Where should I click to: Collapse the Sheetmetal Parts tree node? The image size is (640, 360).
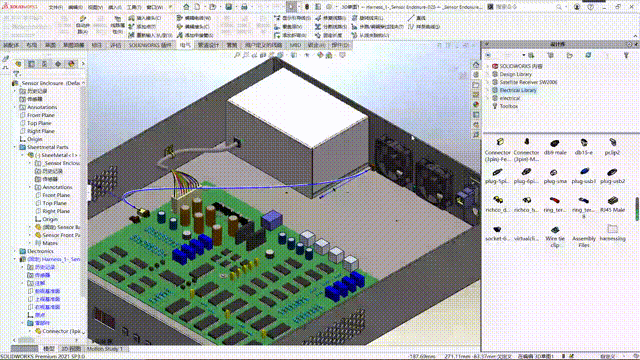point(15,147)
